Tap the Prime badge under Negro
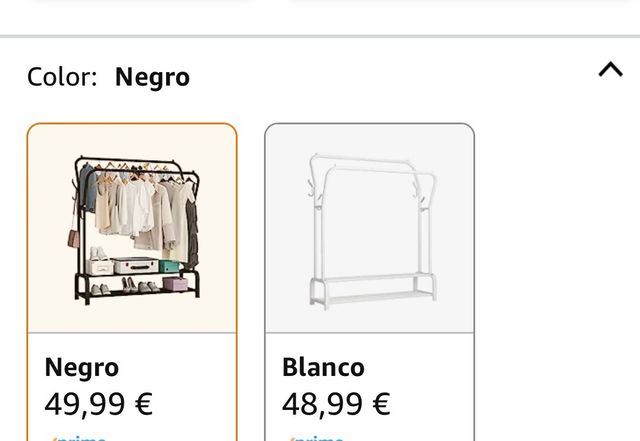 click(x=80, y=437)
